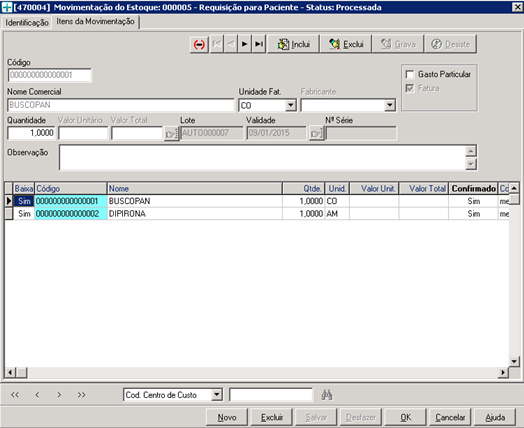The image size is (524, 428).
Task: Open Cod. Centro de Custo dropdown
Action: tap(217, 395)
